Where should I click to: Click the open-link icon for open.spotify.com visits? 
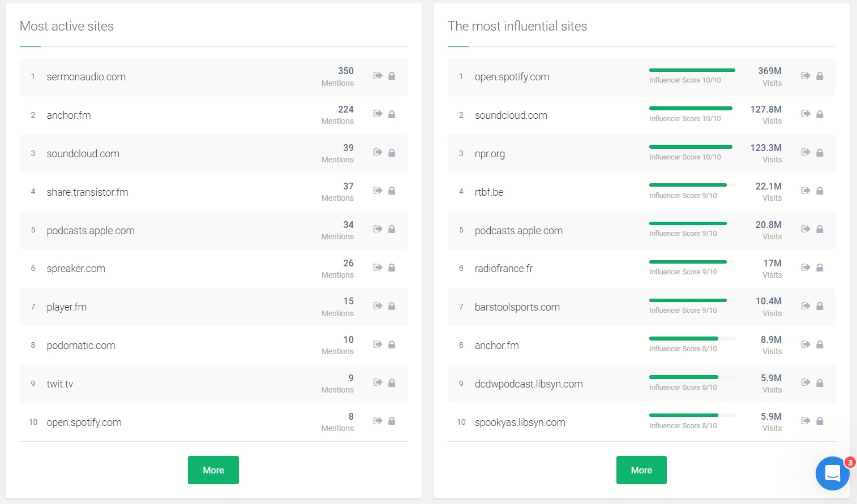[x=805, y=76]
